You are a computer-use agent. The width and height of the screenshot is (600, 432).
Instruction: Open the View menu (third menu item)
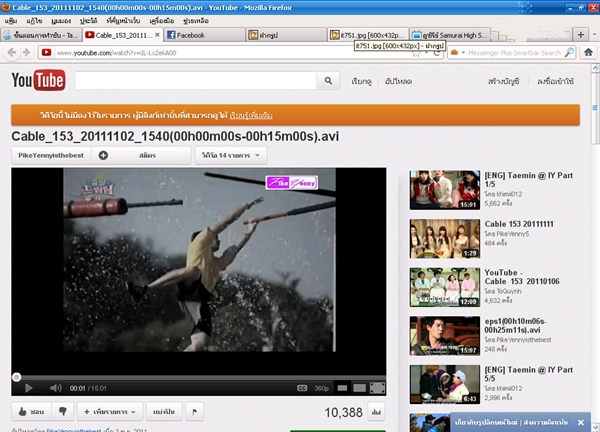click(61, 21)
